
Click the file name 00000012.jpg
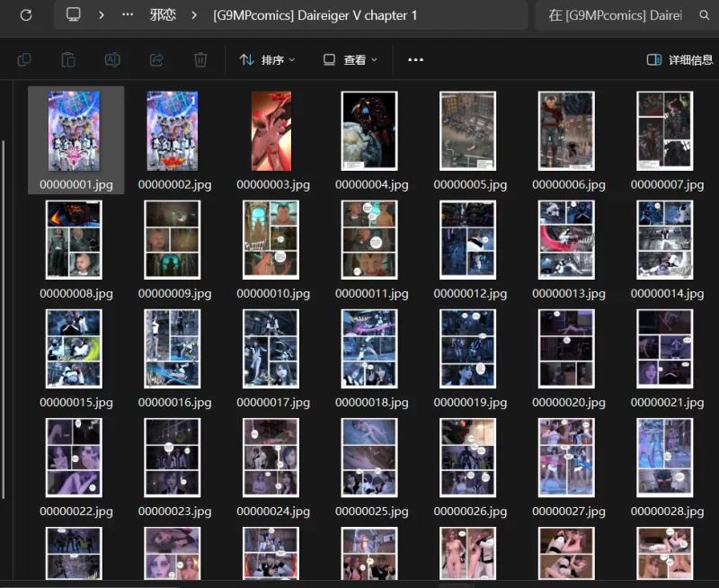pyautogui.click(x=470, y=293)
